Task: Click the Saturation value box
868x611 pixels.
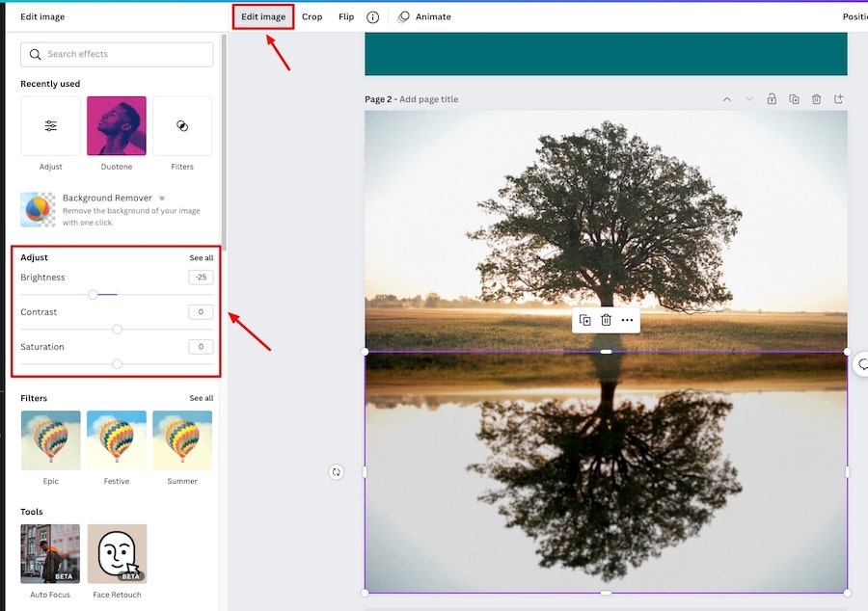Action: pyautogui.click(x=201, y=347)
